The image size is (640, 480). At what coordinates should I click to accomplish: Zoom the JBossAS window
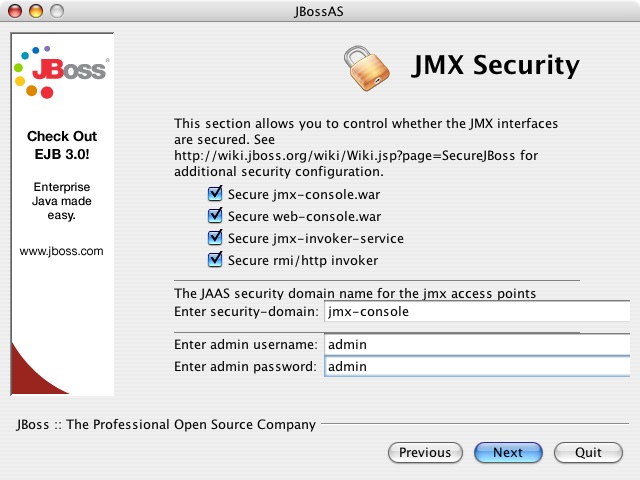click(x=55, y=10)
